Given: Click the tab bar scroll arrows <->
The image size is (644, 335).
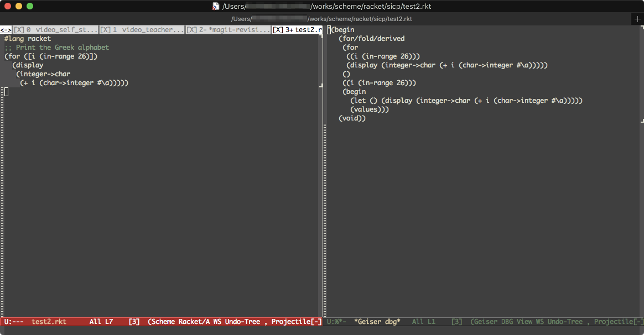Looking at the screenshot, I should pos(6,30).
